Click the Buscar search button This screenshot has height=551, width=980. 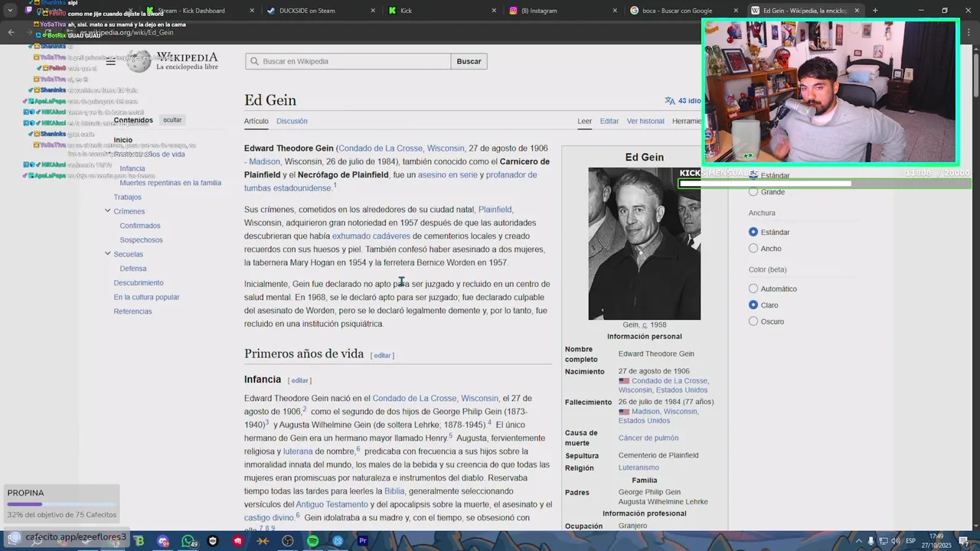469,61
